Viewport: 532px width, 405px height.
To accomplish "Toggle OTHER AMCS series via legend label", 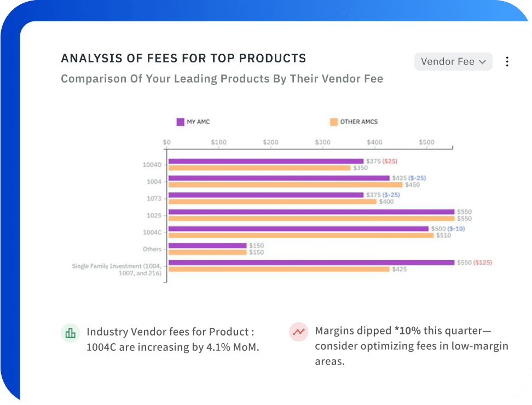I will 359,121.
